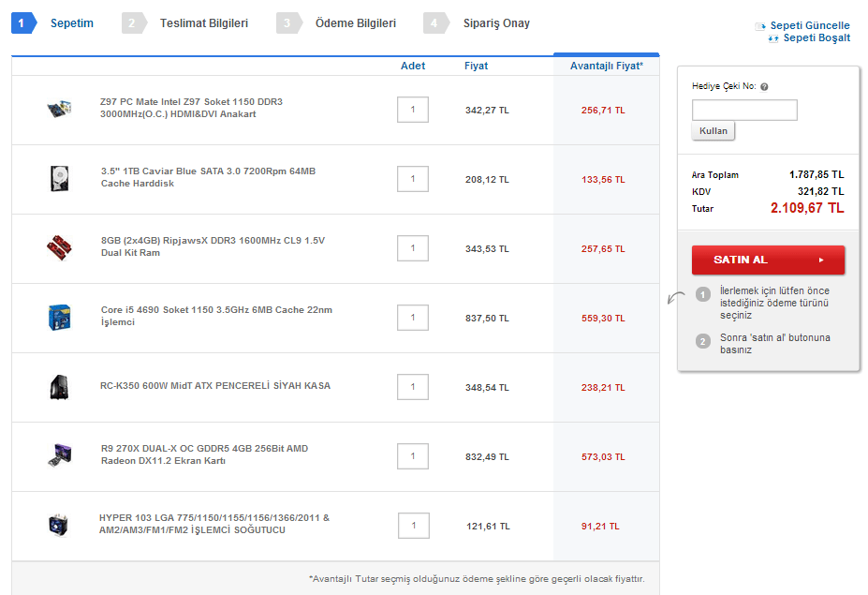Open the R9 270X Ekran Kartı product name

(204, 454)
